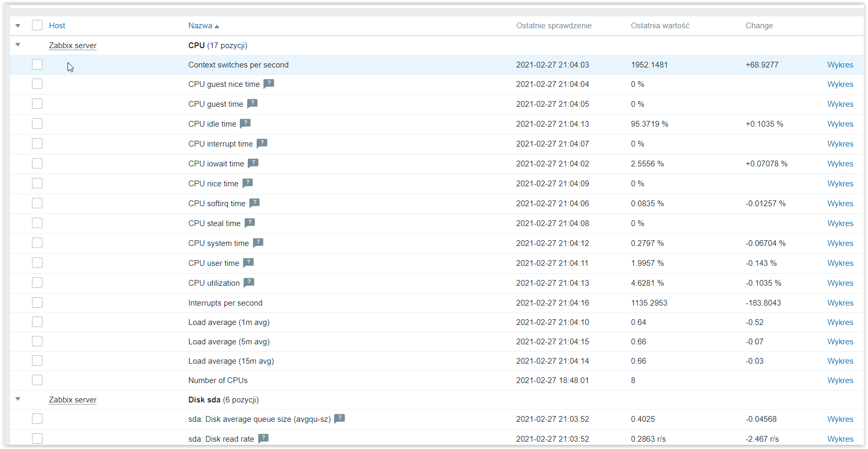
Task: Tick the sda Disk read rate checkbox
Action: pos(37,439)
